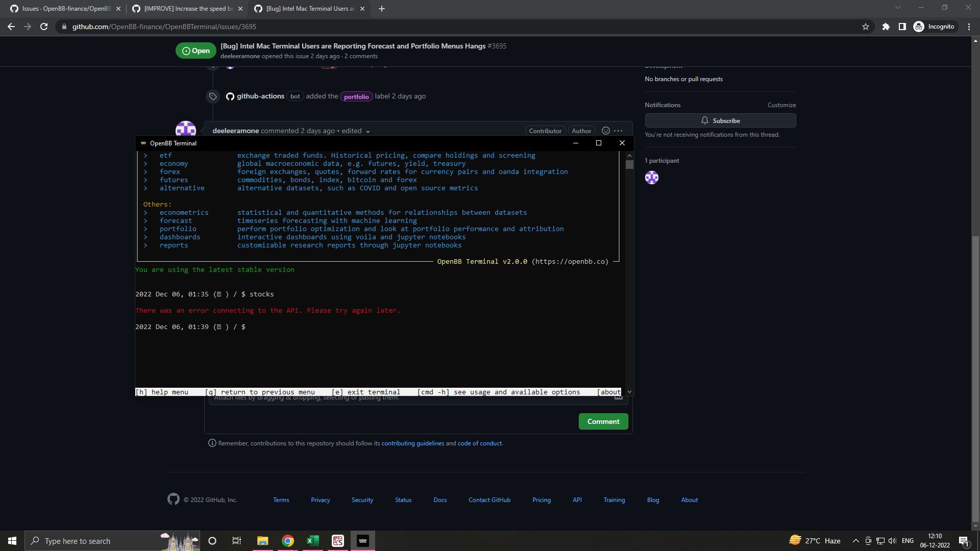Open the Chrome extensions puzzle icon
This screenshot has height=551, width=980.
coord(886,27)
